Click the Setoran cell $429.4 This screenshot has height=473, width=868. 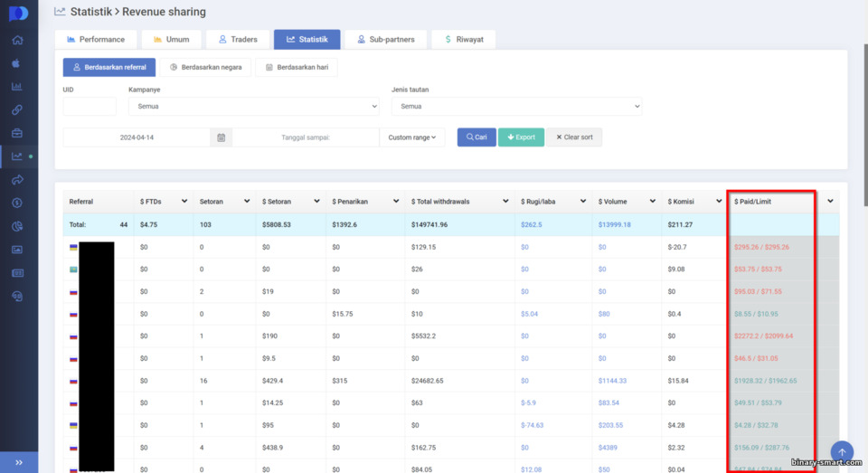272,381
